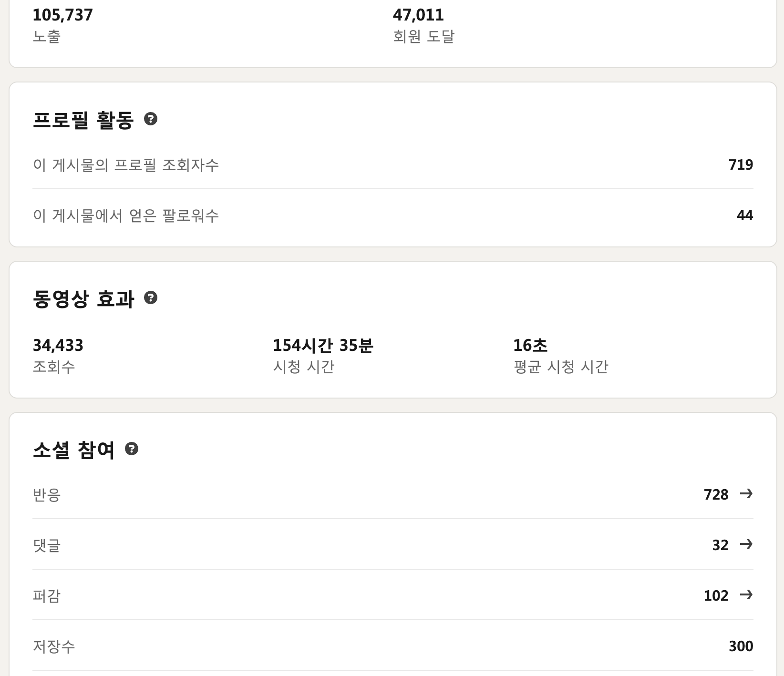Screen dimensions: 784x676
Task: Click the 회원 도달 value 47,011
Action: tap(420, 14)
